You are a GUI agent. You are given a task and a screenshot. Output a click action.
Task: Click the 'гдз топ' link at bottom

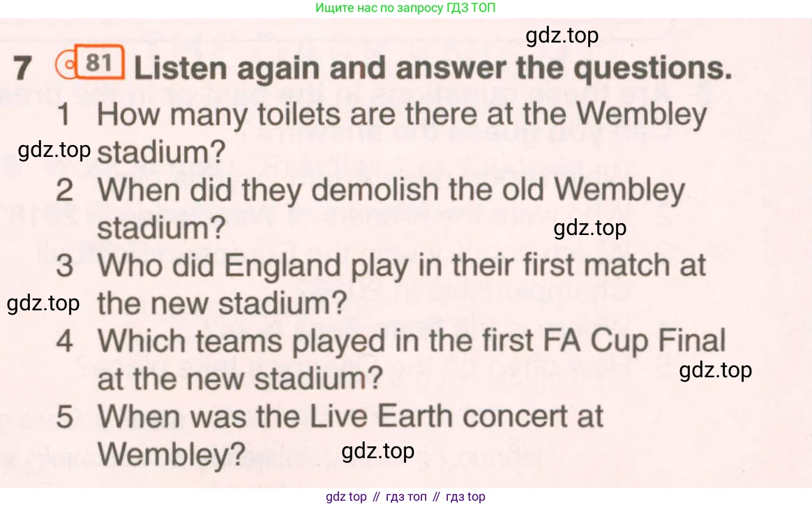(x=407, y=497)
